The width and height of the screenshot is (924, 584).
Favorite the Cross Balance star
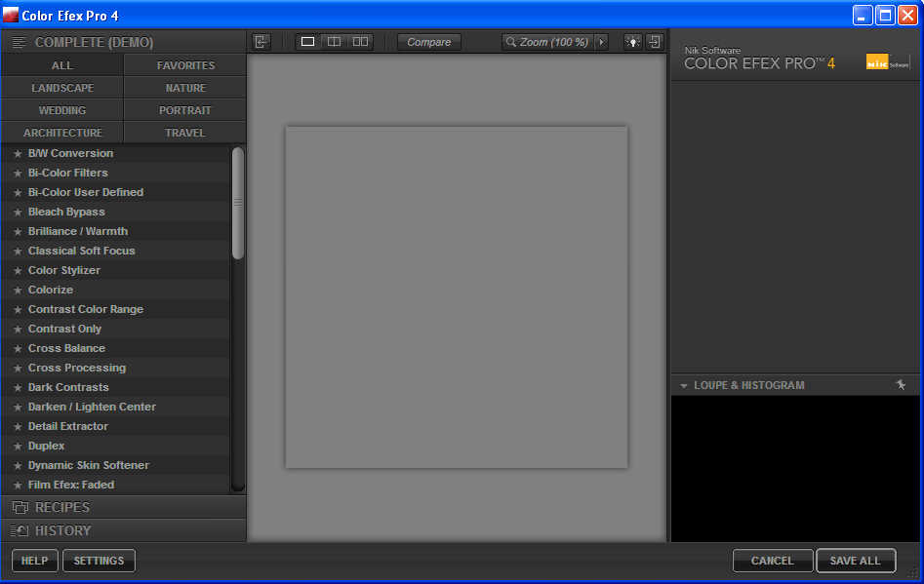(18, 348)
